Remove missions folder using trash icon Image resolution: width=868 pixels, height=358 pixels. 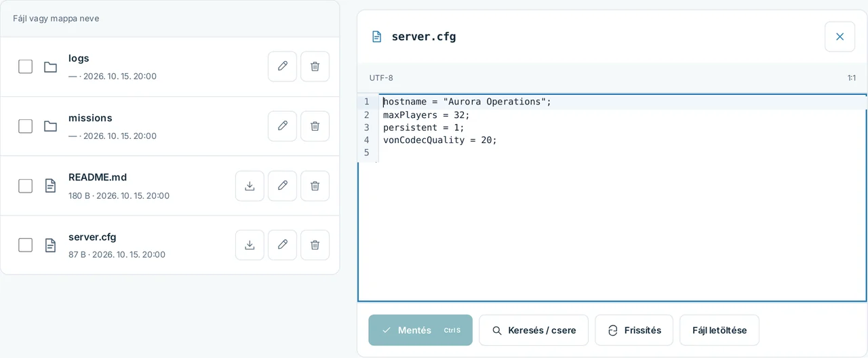(315, 126)
